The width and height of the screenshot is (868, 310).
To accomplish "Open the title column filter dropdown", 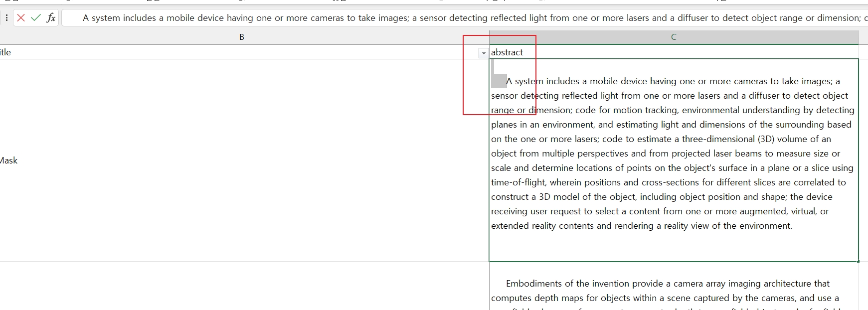I will point(483,53).
